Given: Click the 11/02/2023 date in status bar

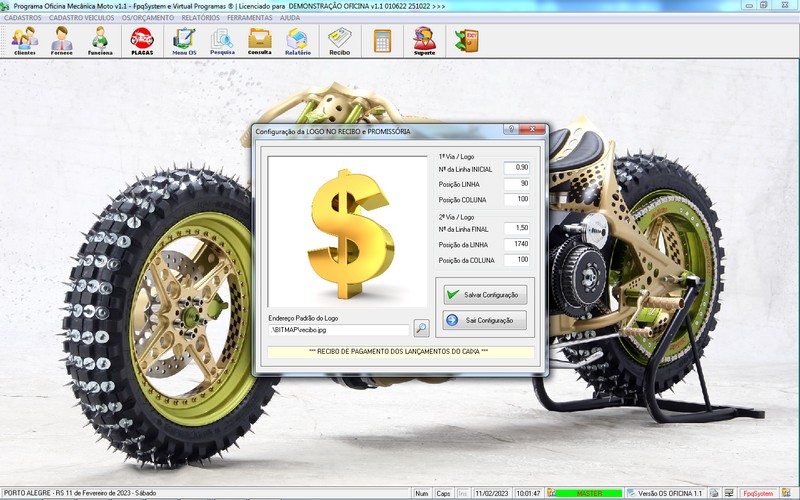Looking at the screenshot, I should click(x=492, y=493).
